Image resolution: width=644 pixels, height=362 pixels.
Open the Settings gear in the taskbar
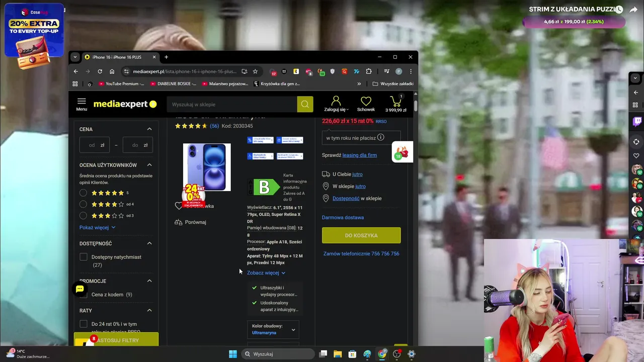pyautogui.click(x=412, y=354)
